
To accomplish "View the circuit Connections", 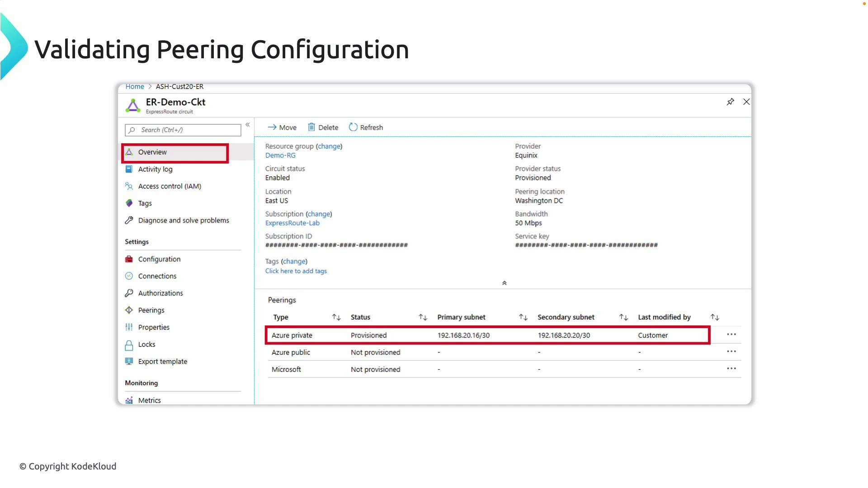I will click(157, 276).
